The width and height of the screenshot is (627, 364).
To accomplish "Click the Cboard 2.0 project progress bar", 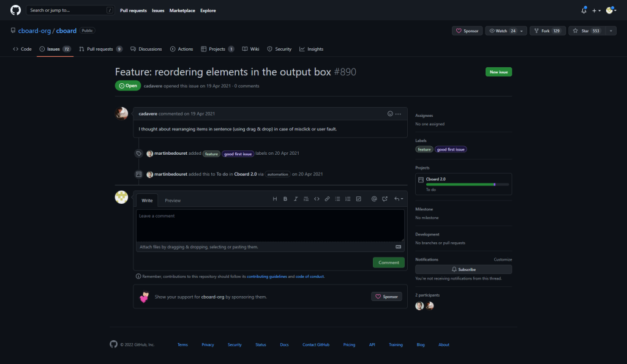I will tap(467, 185).
